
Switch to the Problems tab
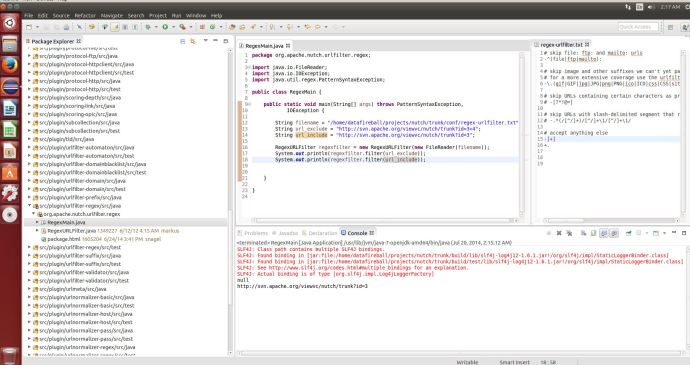(253, 233)
